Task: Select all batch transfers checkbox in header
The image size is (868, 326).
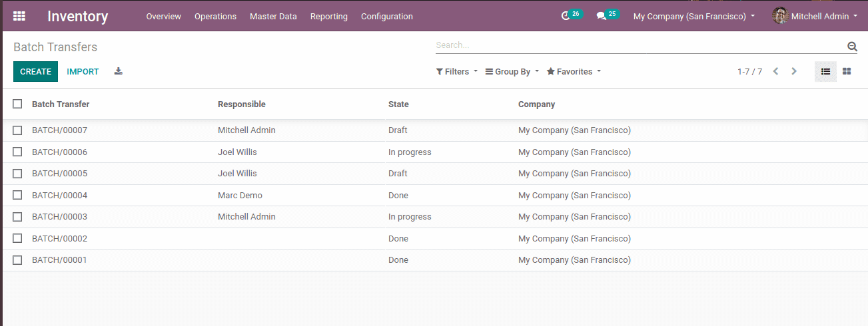Action: pyautogui.click(x=17, y=104)
